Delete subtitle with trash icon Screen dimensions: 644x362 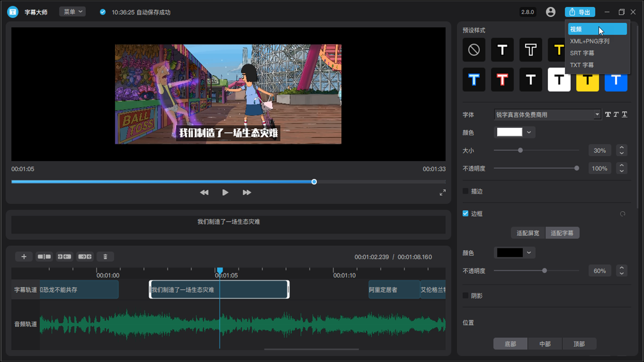105,256
